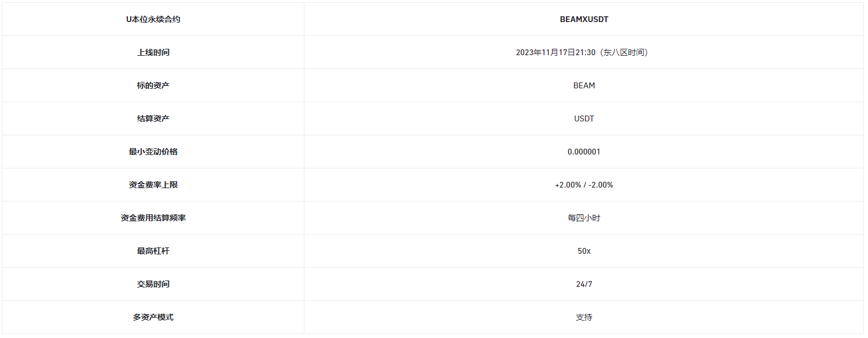Click the 多资产模式 row label
This screenshot has height=338, width=868.
pos(153,317)
